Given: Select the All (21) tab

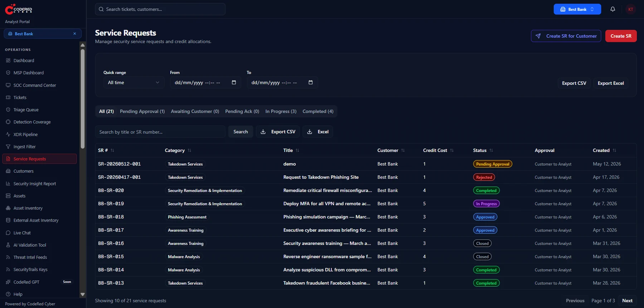Looking at the screenshot, I should tap(106, 111).
